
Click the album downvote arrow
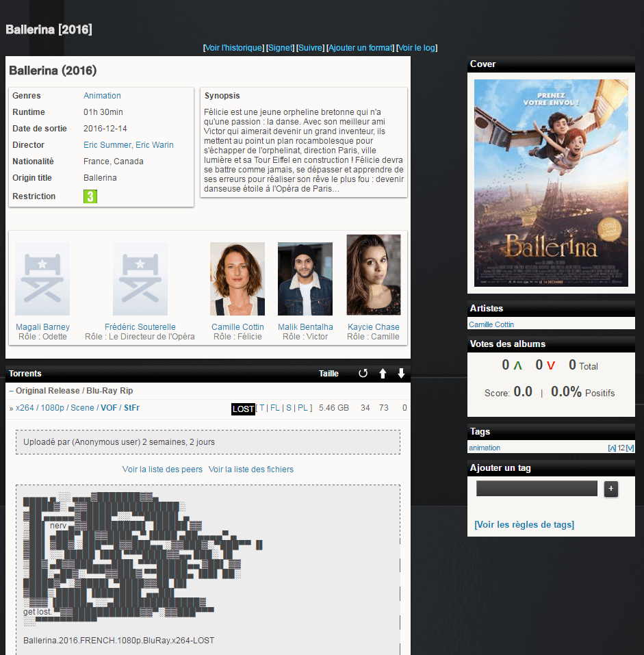(x=551, y=365)
